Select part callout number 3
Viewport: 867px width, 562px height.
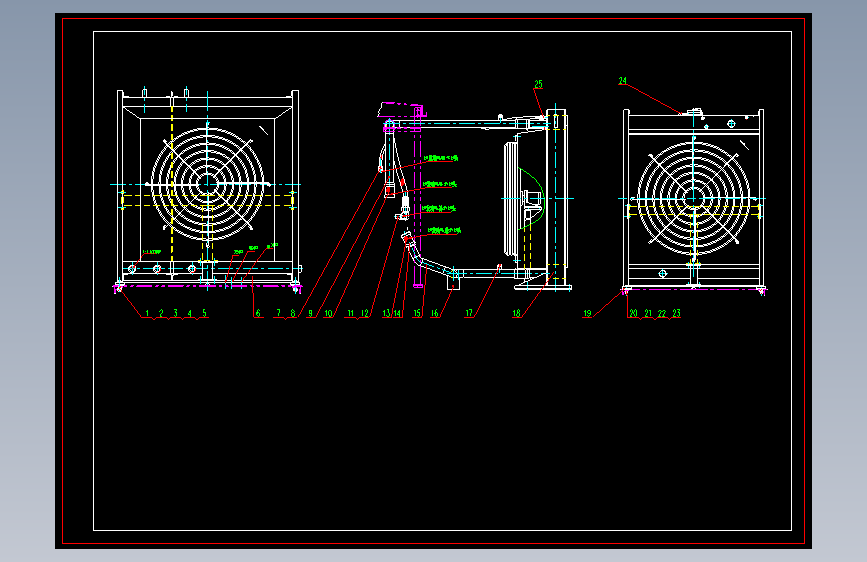click(x=176, y=313)
